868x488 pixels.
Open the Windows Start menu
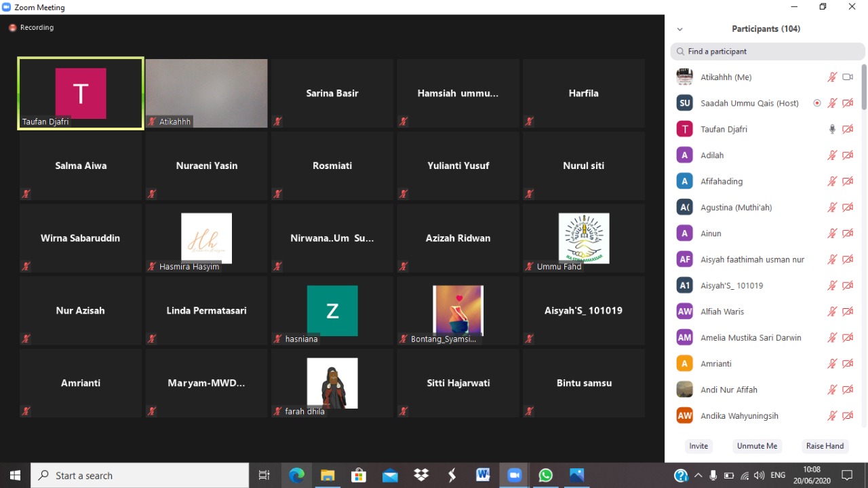pos(15,475)
